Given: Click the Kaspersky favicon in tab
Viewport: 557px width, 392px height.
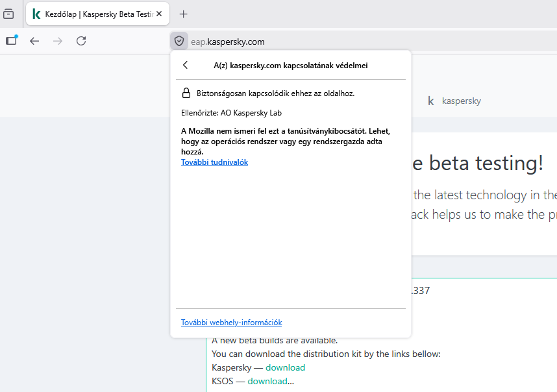Looking at the screenshot, I should tap(36, 14).
